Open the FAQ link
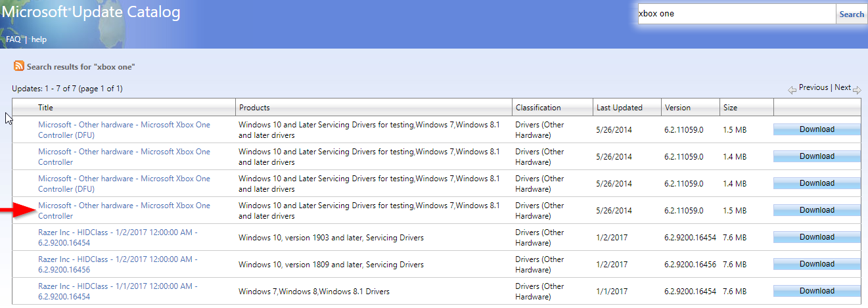 (13, 39)
